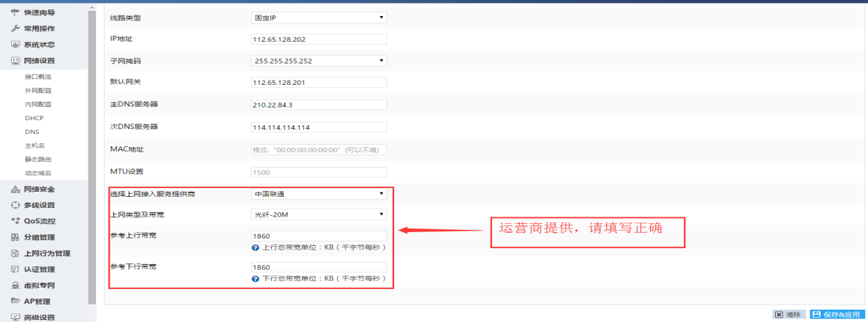
Task: Click the 网络安全 icon in sidebar
Action: click(15, 189)
